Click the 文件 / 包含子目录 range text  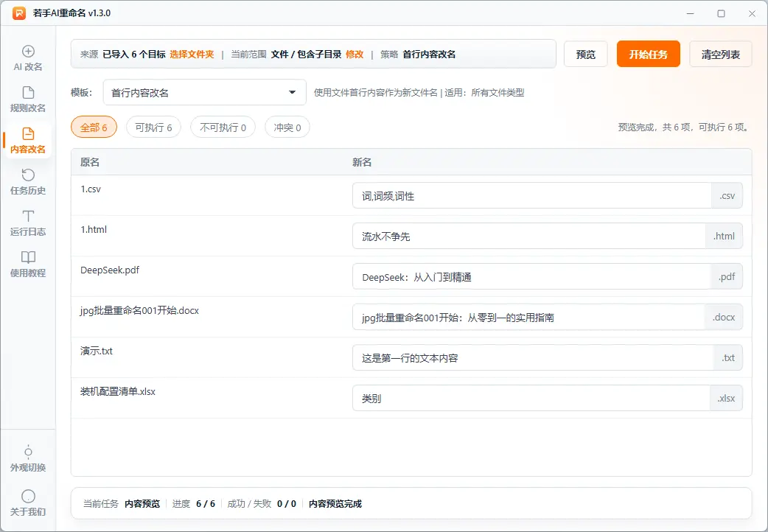(306, 55)
